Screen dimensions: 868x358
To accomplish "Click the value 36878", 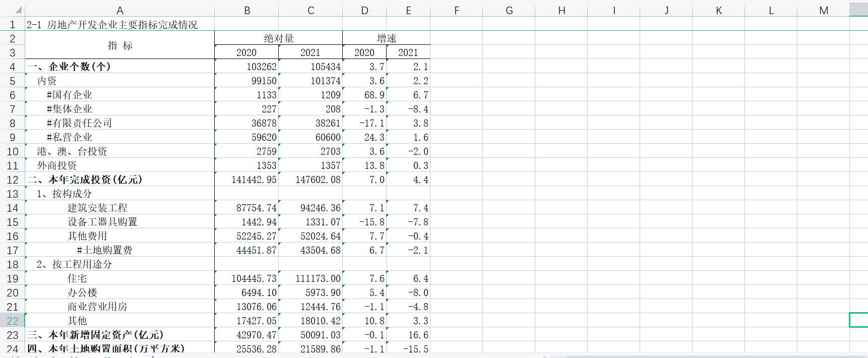I will click(x=264, y=123).
